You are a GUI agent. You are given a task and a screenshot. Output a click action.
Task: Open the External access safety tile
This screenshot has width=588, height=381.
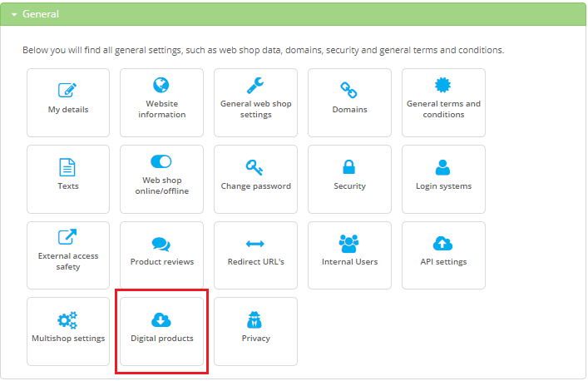[x=68, y=255]
